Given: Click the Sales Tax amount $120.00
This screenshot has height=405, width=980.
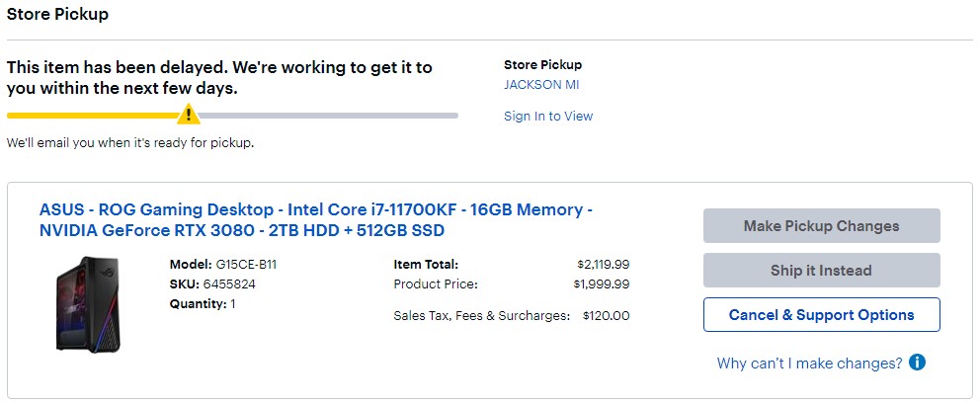Looking at the screenshot, I should (x=606, y=316).
